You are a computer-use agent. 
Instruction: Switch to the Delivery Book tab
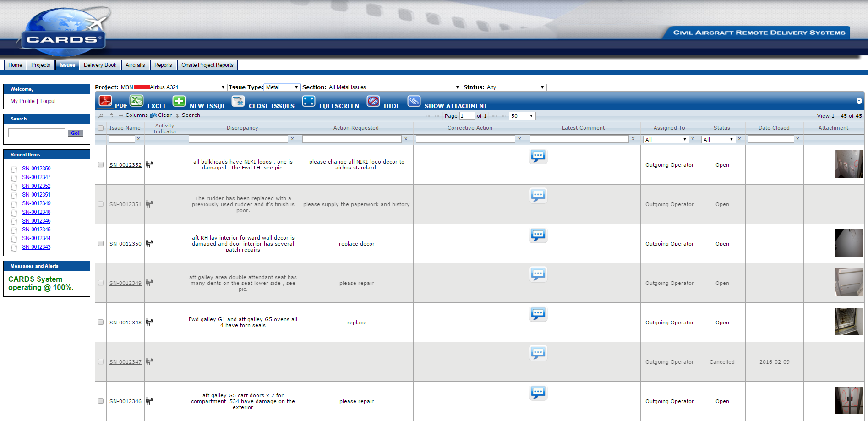coord(100,65)
